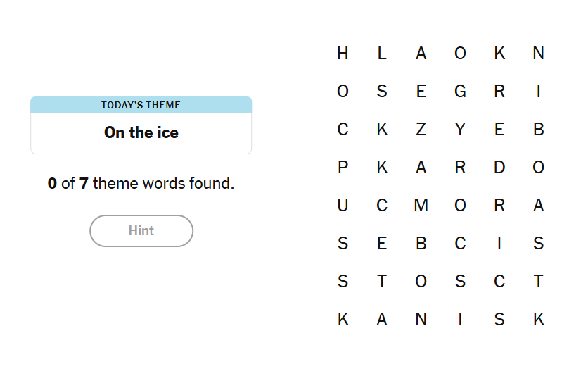Tap the letter Z in the grid
The width and height of the screenshot is (588, 369).
(x=421, y=130)
